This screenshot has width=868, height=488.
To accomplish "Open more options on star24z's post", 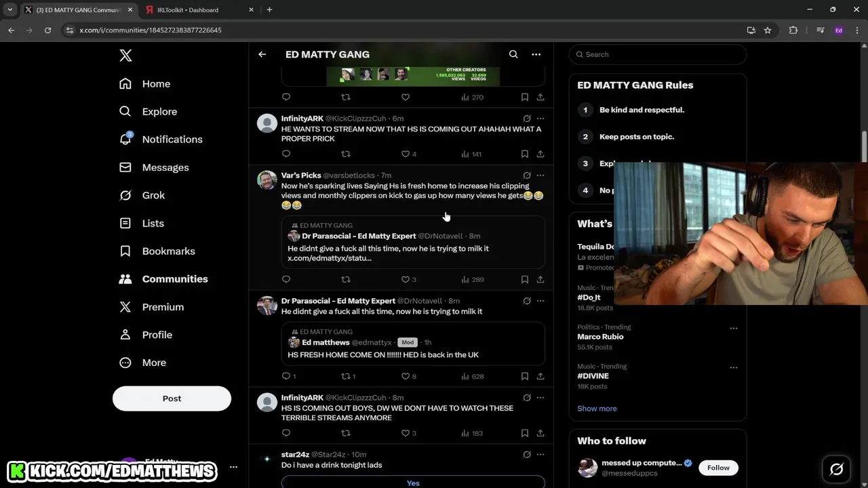I will (x=540, y=455).
